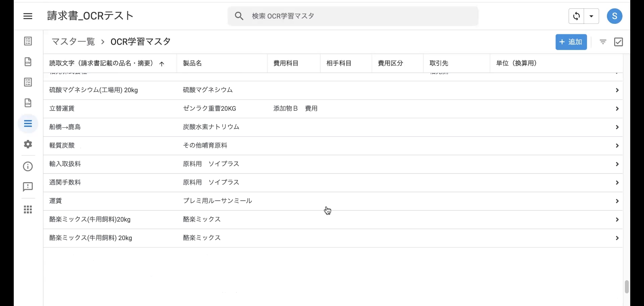Toggle multi-select checkbox icon
Image resolution: width=644 pixels, height=306 pixels.
[x=618, y=42]
